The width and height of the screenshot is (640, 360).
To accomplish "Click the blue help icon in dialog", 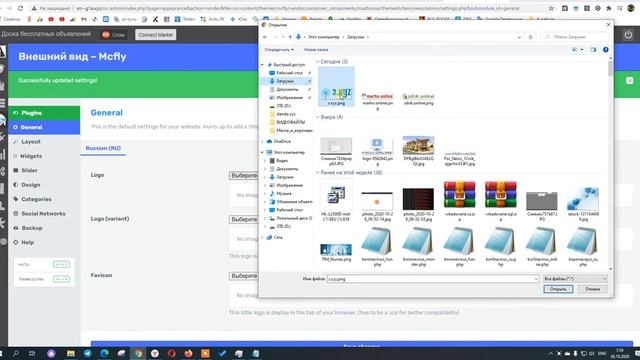I will point(606,50).
